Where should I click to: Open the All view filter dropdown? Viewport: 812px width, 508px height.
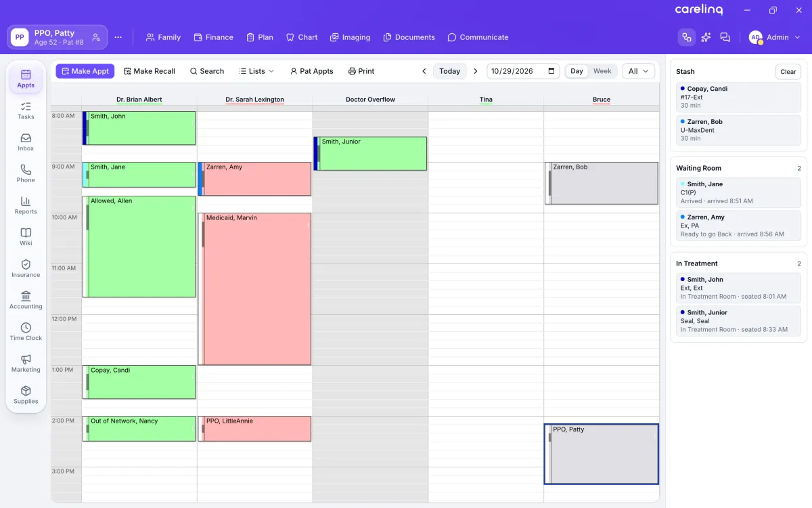(638, 71)
